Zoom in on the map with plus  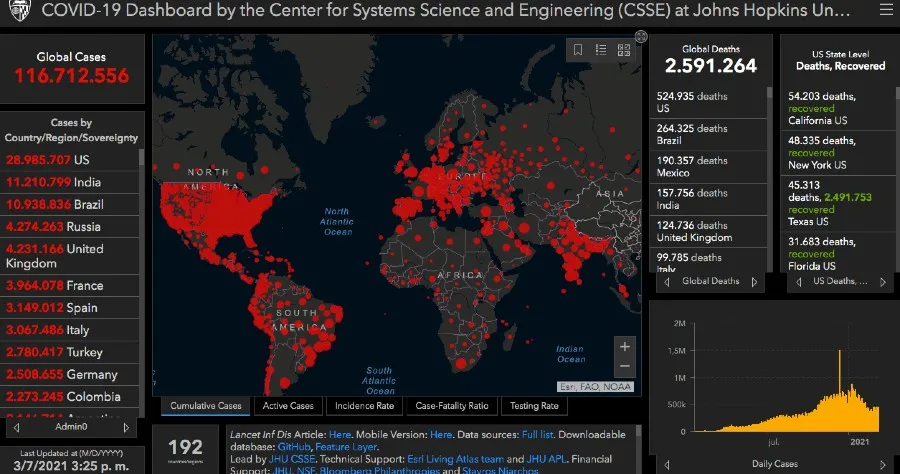point(625,347)
